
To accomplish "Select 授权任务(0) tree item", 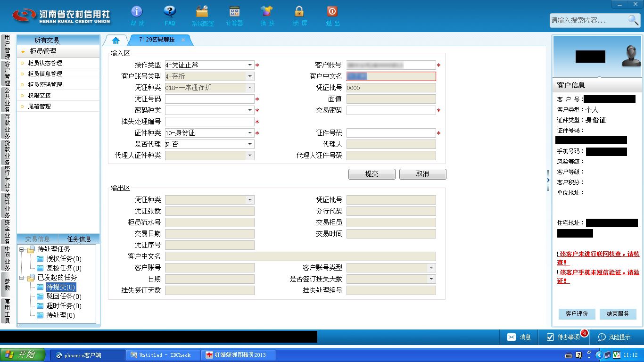I will 64,259.
